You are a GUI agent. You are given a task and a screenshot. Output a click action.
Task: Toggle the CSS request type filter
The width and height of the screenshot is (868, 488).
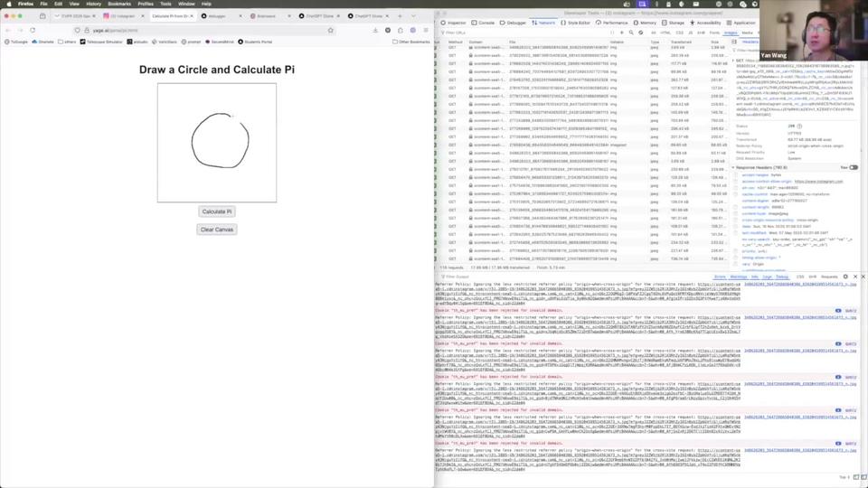679,33
